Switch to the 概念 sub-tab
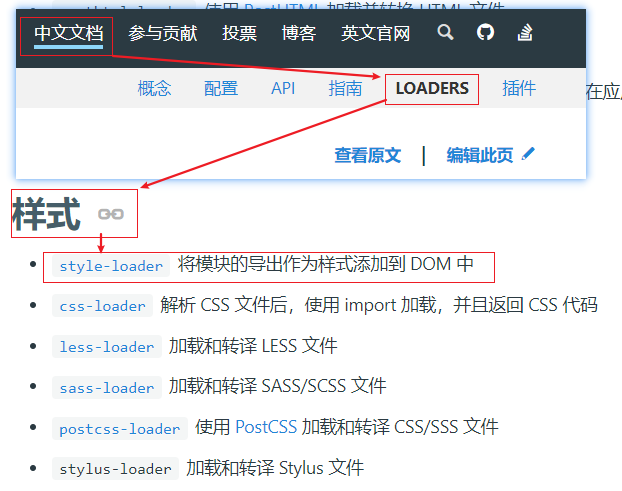 tap(154, 88)
